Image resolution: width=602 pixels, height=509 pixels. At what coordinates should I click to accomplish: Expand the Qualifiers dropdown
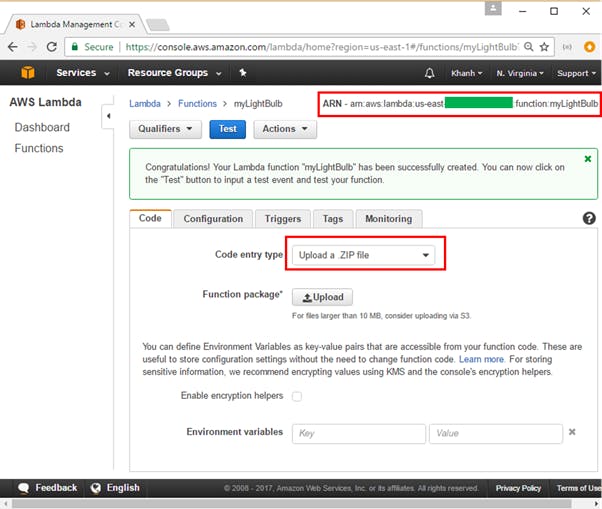click(165, 129)
